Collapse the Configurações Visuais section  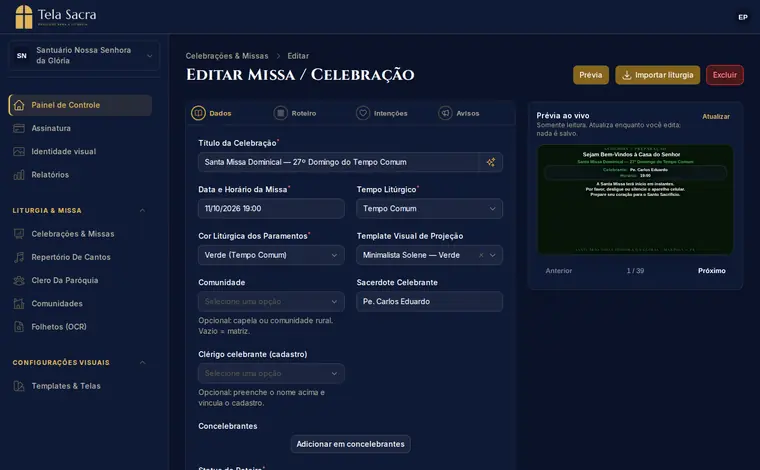(x=142, y=363)
